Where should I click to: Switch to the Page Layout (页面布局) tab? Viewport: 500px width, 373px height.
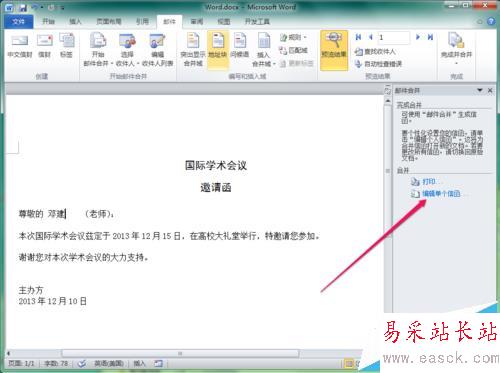[x=109, y=22]
